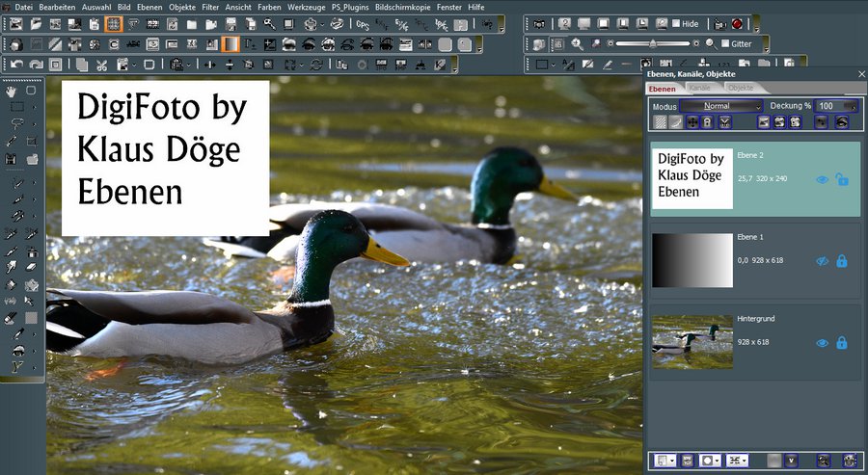Image resolution: width=868 pixels, height=475 pixels.
Task: Click the GPS toolbar icon
Action: 364,23
